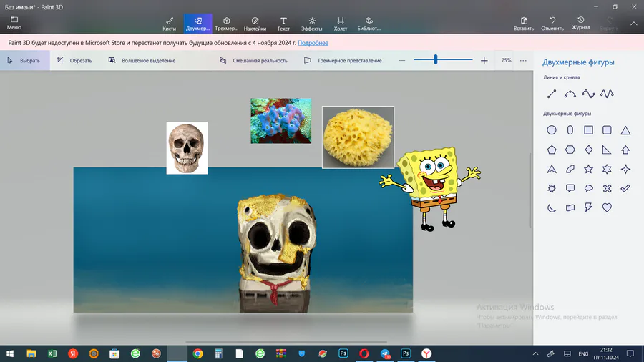
Task: Pick the starburst shape
Action: tap(552, 188)
